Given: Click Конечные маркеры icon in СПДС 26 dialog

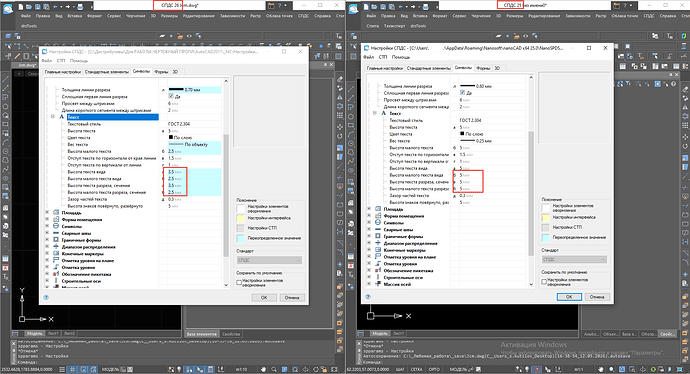Looking at the screenshot, I should point(56,253).
